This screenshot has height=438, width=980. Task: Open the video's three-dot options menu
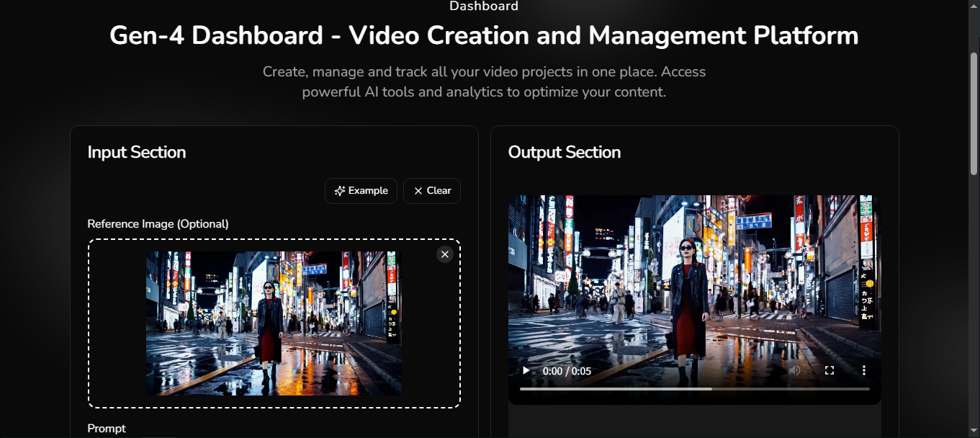tap(864, 370)
